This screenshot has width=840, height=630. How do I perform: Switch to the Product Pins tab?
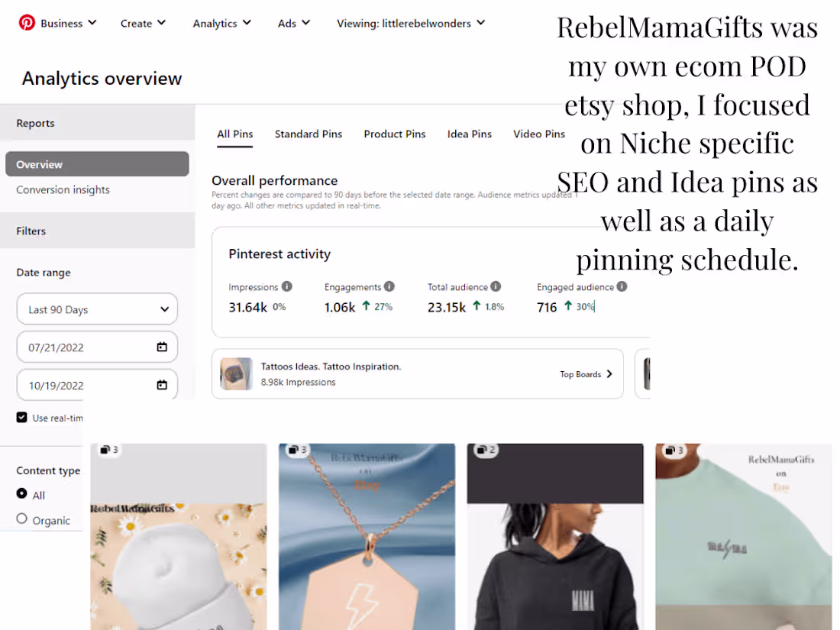tap(395, 134)
